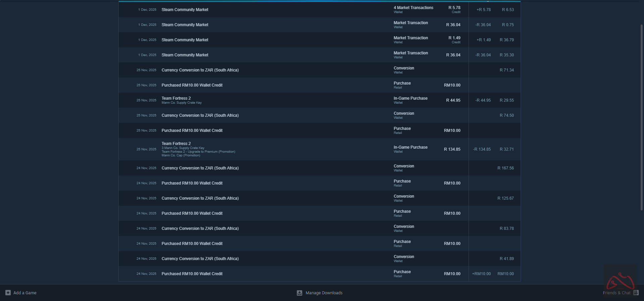This screenshot has width=644, height=301.
Task: Click the R 36.79 wallet balance
Action: point(506,40)
